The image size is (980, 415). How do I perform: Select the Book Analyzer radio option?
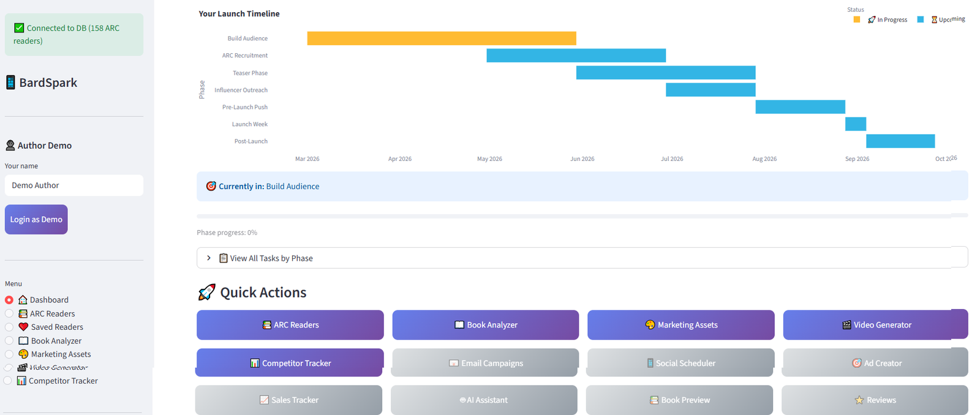coord(9,341)
